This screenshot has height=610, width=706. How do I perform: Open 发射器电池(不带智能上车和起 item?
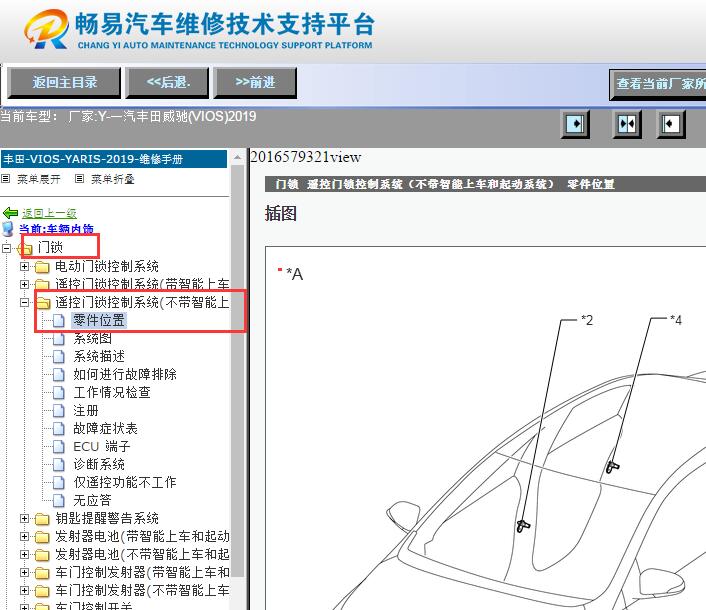pyautogui.click(x=142, y=554)
